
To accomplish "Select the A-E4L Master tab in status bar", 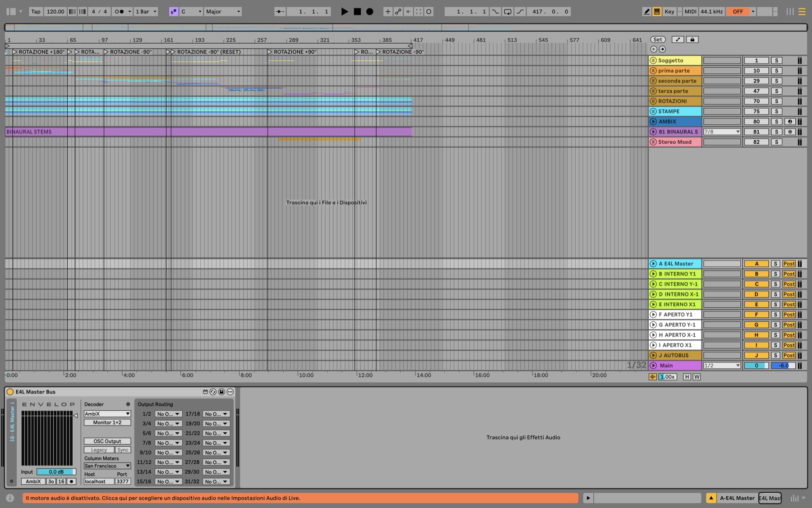I will (737, 498).
